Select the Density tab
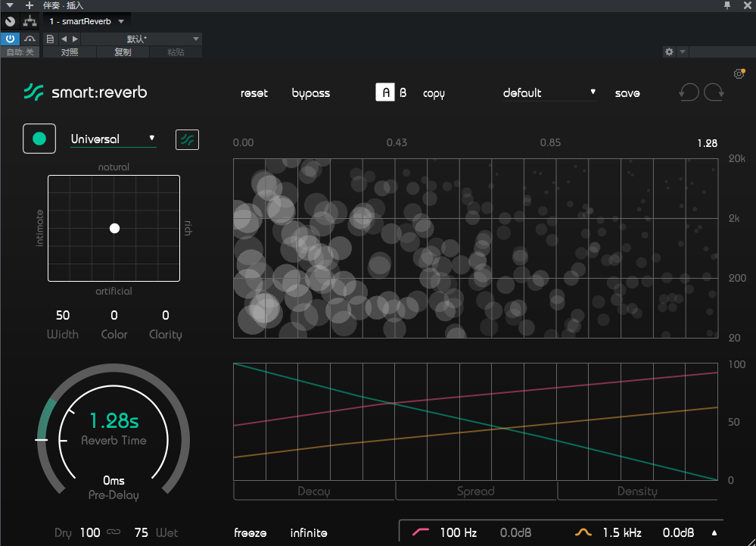The width and height of the screenshot is (756, 546). click(x=637, y=491)
